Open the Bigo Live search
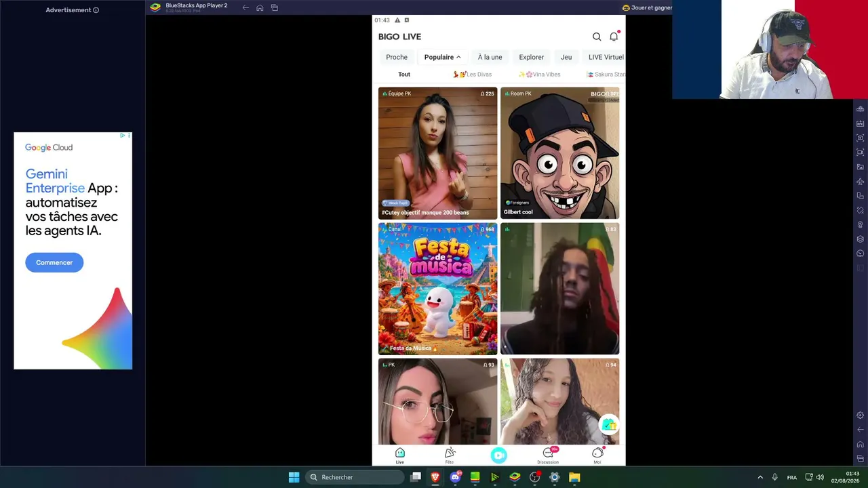The width and height of the screenshot is (868, 488). [597, 37]
